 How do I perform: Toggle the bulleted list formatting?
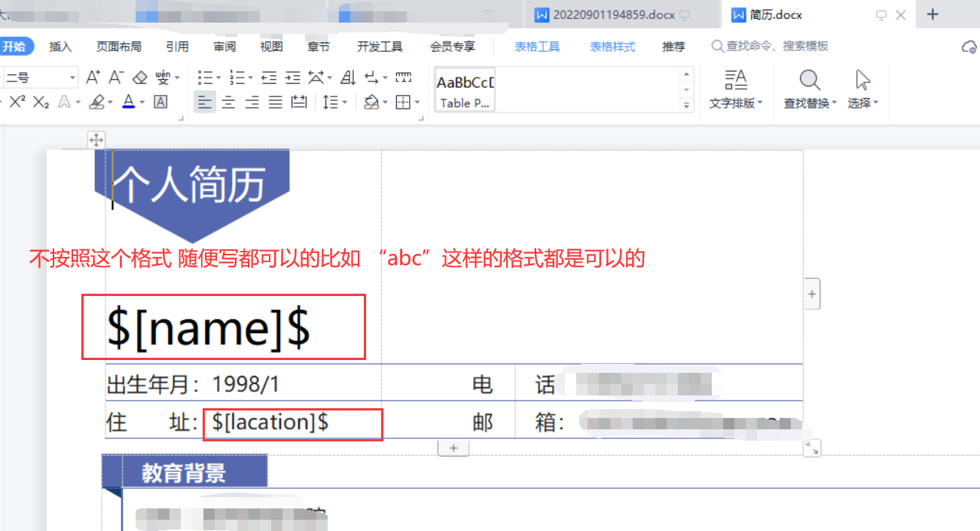click(204, 76)
